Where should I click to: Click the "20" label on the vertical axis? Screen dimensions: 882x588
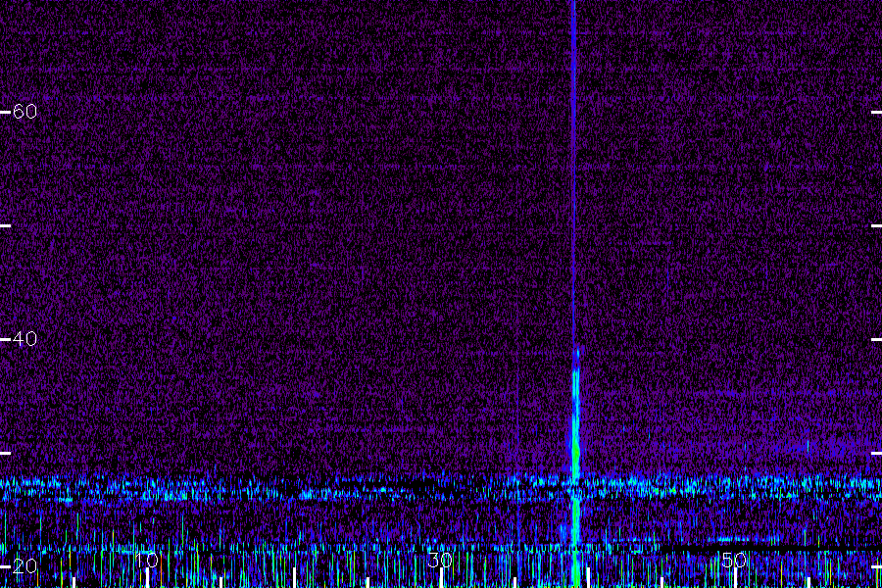(24, 566)
